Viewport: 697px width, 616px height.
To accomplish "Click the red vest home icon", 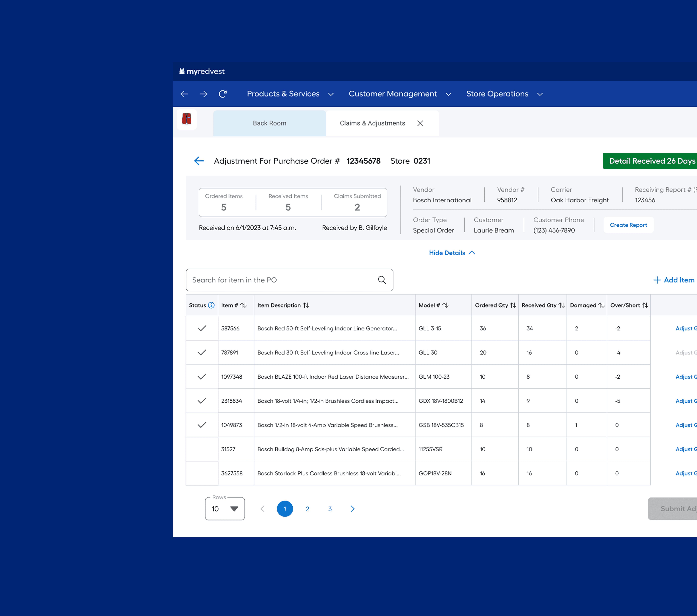I will (x=187, y=119).
